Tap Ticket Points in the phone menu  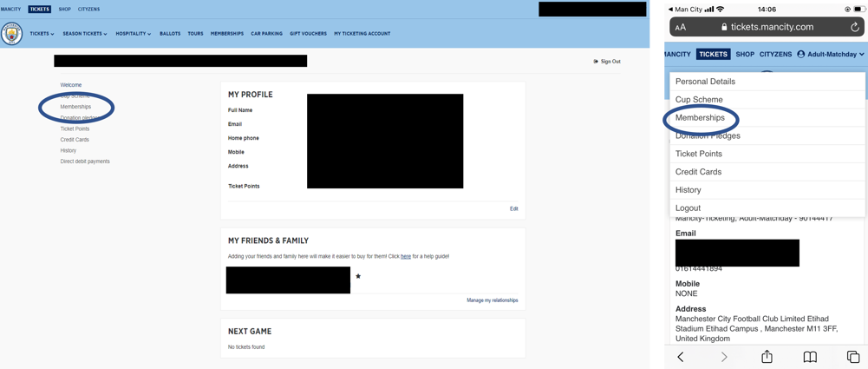point(767,154)
